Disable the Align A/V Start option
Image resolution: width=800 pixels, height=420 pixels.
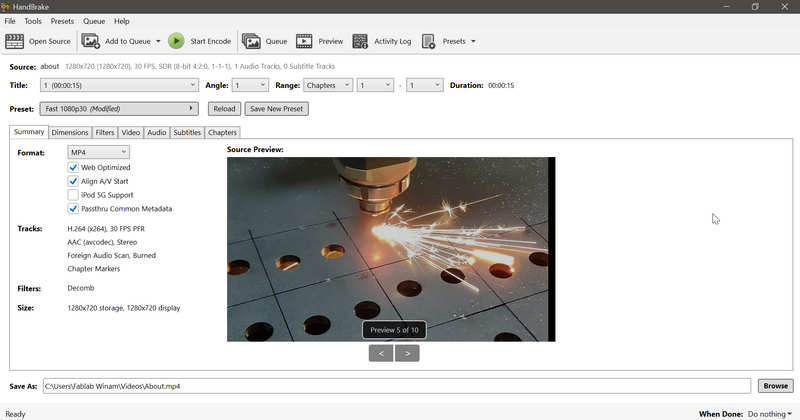[x=73, y=182]
